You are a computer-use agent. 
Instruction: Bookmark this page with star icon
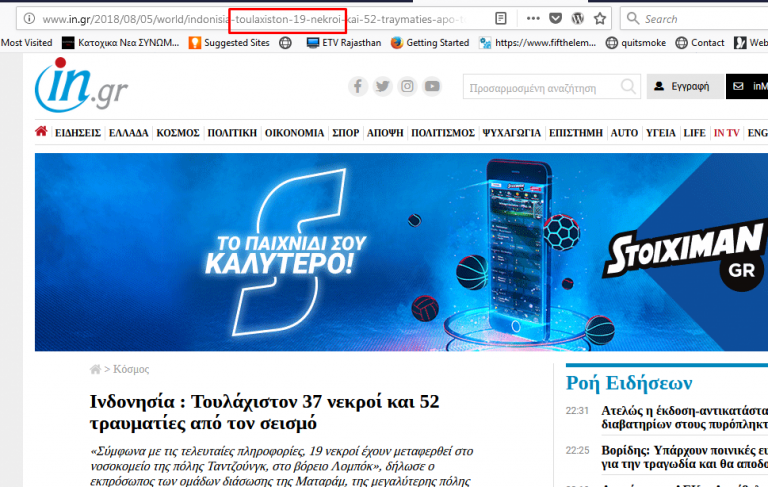pos(600,19)
